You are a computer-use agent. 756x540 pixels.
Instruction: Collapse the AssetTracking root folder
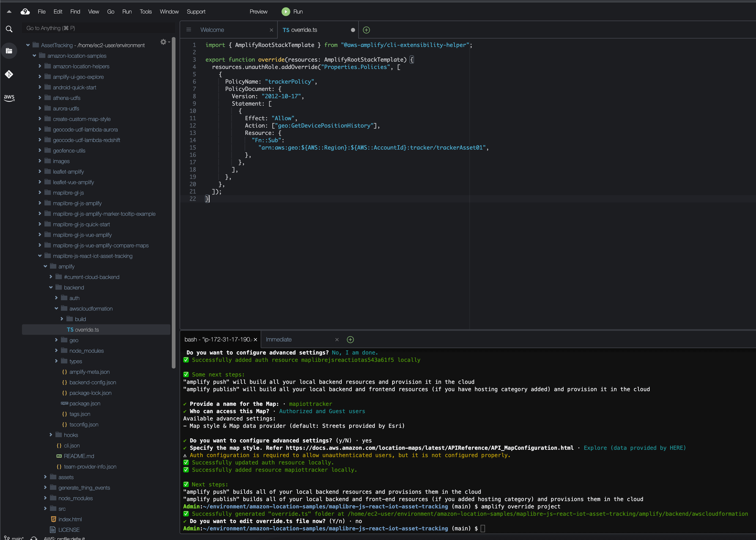[x=28, y=45]
